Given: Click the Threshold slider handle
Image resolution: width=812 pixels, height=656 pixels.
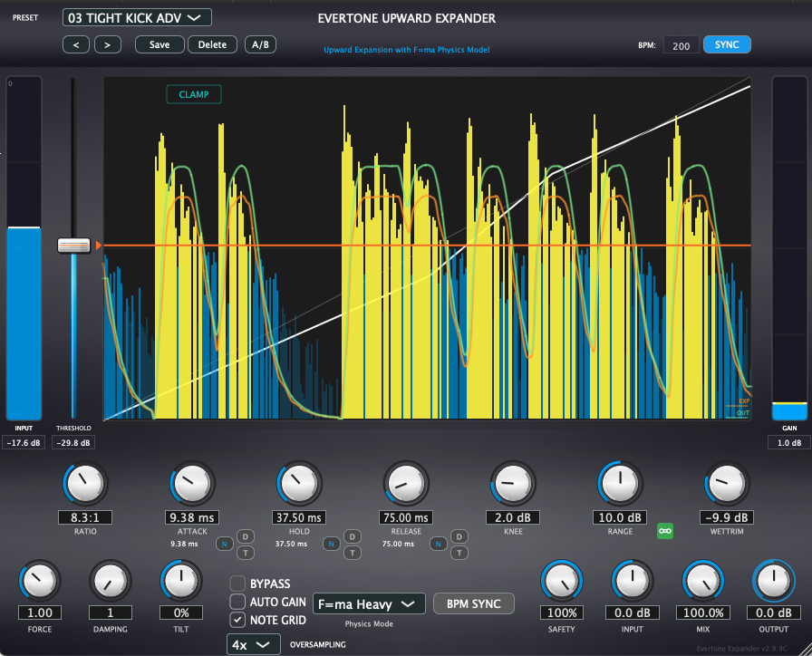Looking at the screenshot, I should point(73,246).
